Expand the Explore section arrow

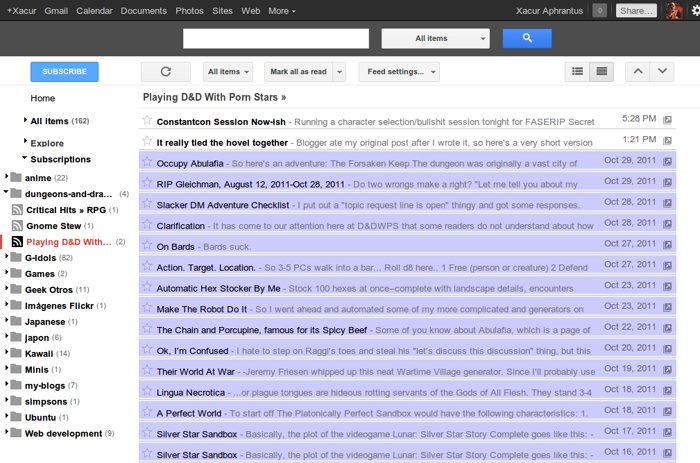click(x=25, y=141)
